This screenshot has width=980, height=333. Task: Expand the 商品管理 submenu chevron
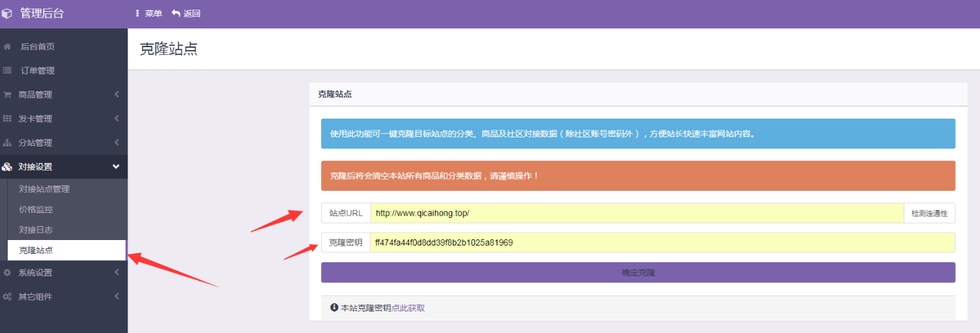coord(117,95)
